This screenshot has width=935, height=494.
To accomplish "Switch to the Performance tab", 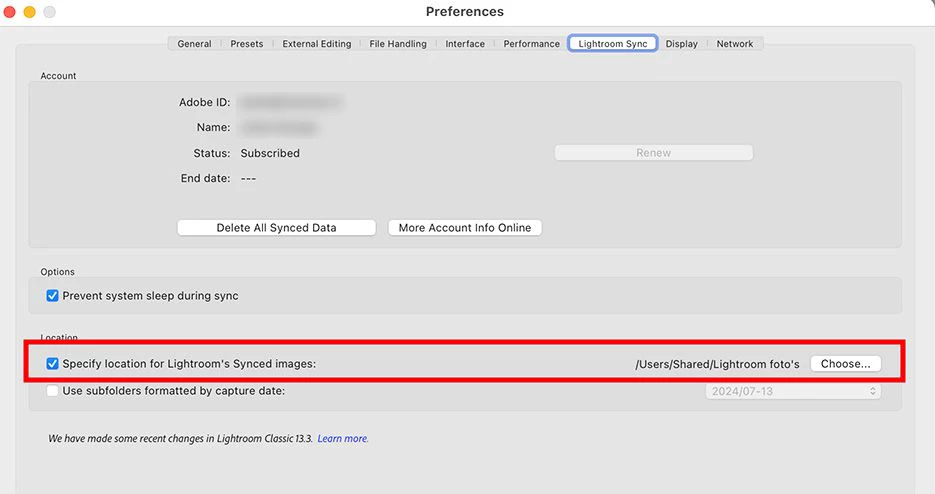I will 531,44.
